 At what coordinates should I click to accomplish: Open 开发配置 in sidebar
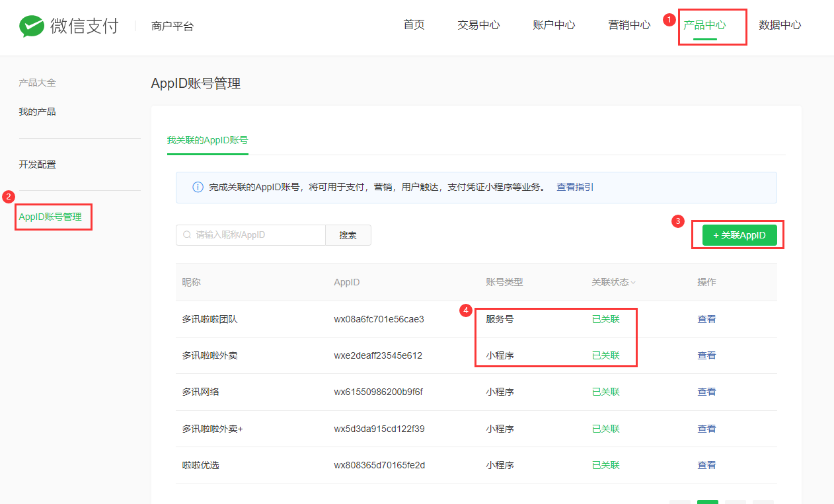coord(37,164)
